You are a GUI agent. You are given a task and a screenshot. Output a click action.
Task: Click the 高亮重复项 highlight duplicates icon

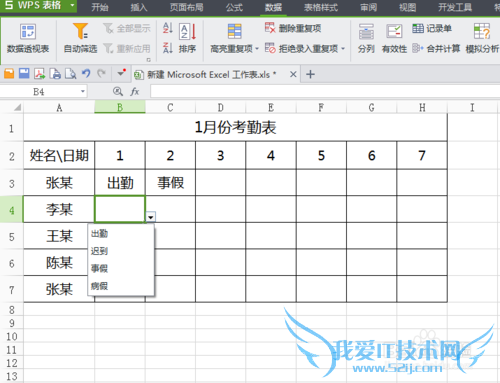234,32
